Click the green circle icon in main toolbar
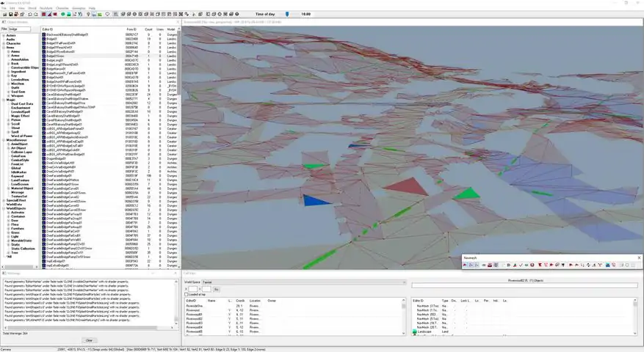The image size is (644, 352). (62, 14)
